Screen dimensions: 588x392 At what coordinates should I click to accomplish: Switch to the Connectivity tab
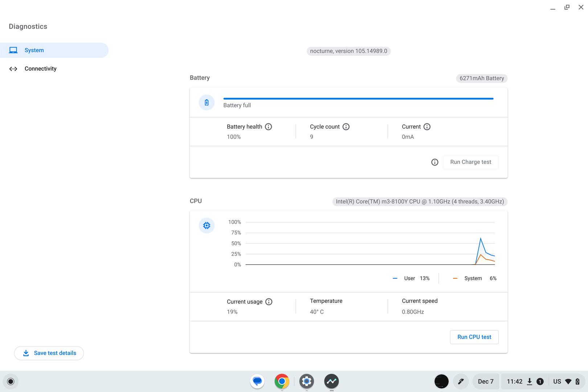tap(40, 69)
